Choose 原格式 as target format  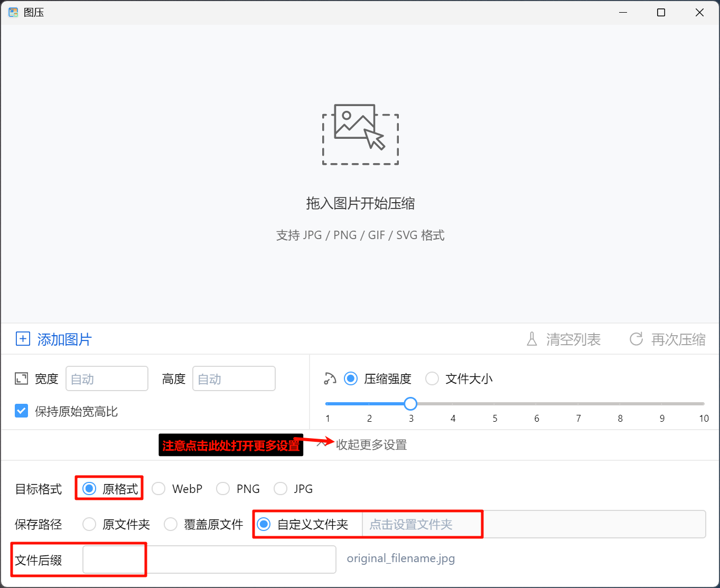[x=89, y=488]
